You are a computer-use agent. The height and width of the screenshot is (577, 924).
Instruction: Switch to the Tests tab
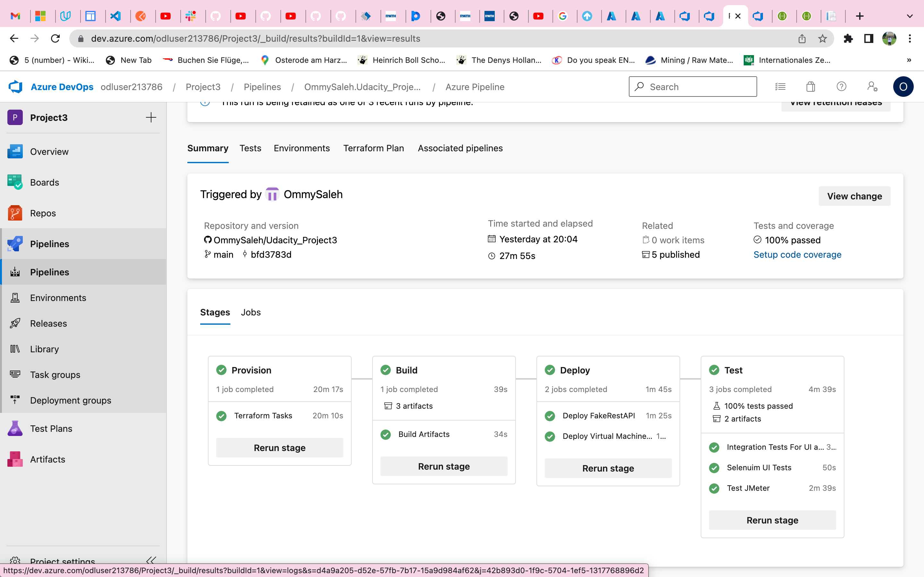[250, 148]
